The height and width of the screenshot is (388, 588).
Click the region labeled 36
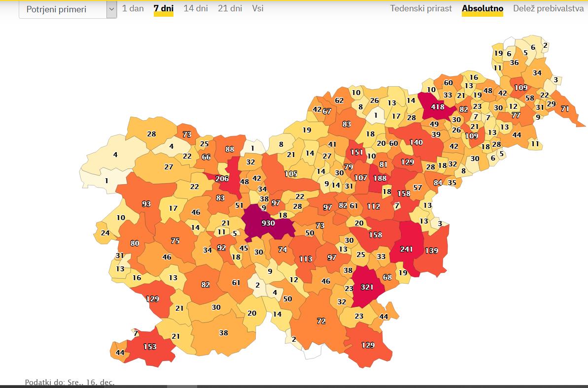point(514,63)
